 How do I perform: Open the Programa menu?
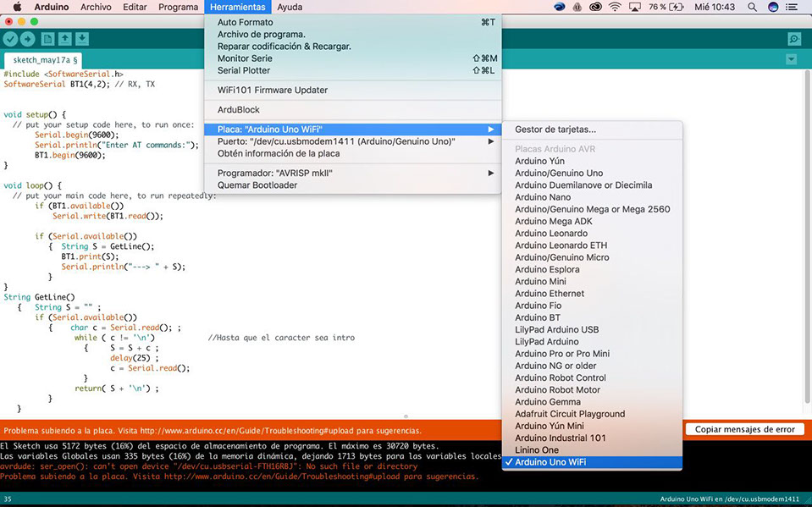tap(178, 7)
